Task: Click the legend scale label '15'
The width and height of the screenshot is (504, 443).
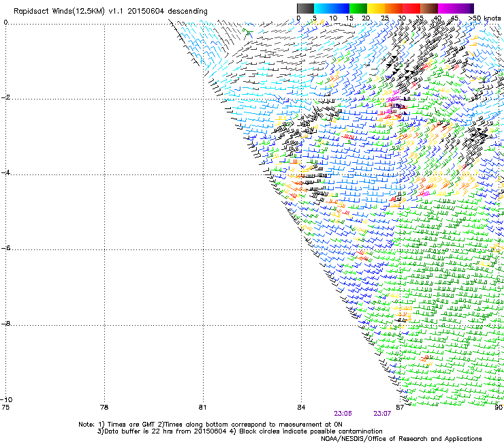Action: click(x=349, y=18)
